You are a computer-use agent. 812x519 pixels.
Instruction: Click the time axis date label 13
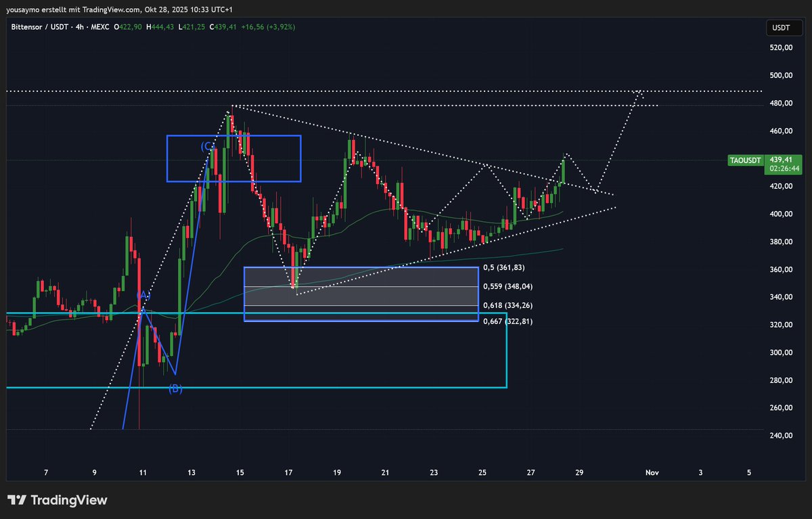[191, 472]
